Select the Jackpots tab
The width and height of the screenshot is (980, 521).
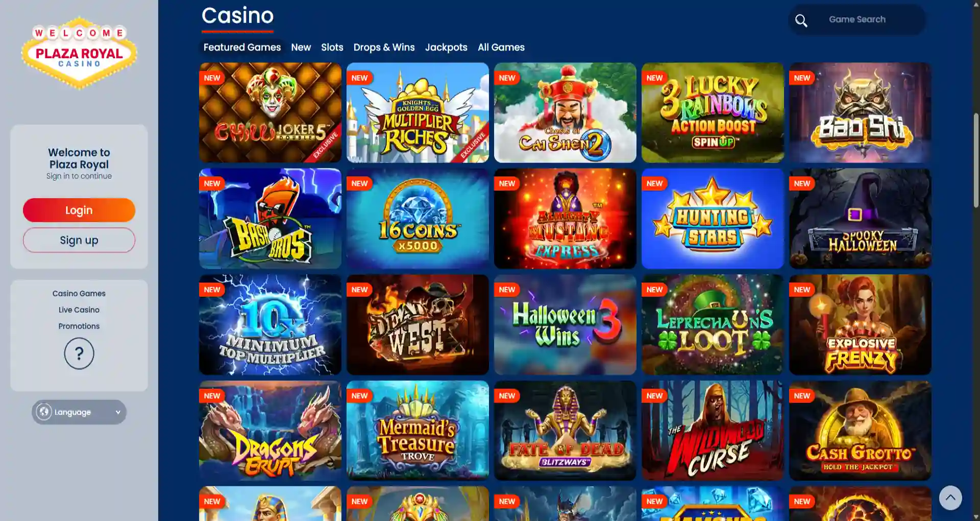coord(446,47)
